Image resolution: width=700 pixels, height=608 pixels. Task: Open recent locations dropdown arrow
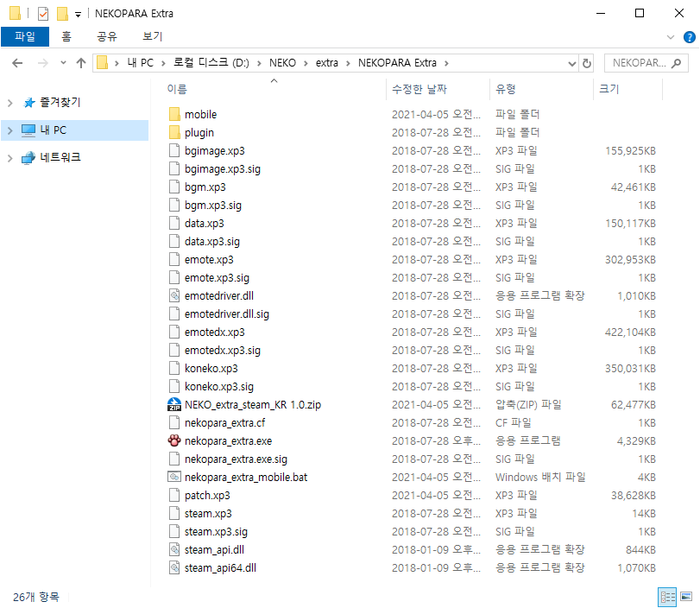click(x=63, y=63)
